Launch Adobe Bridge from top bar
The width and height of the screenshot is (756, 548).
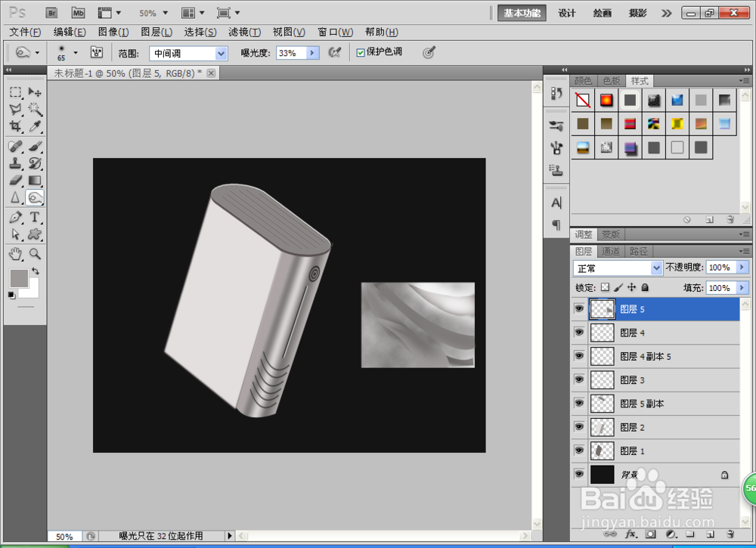coord(51,13)
